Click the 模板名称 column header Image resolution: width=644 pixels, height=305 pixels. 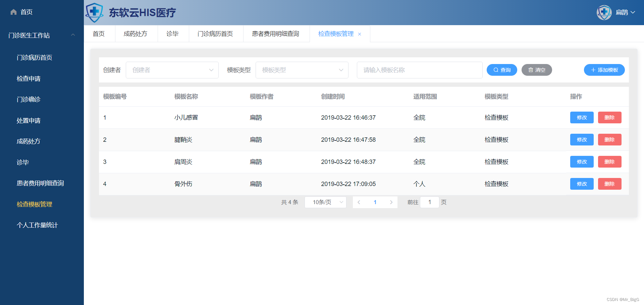186,97
